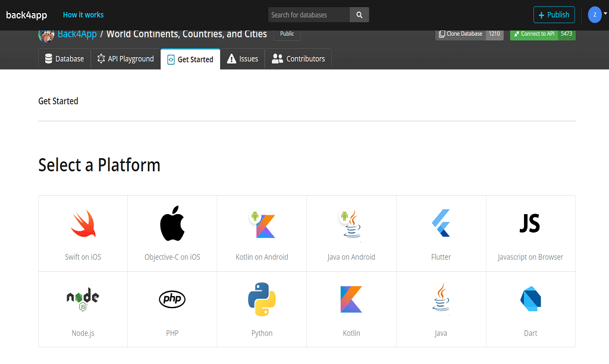
Task: Click the Publish button
Action: (x=554, y=15)
